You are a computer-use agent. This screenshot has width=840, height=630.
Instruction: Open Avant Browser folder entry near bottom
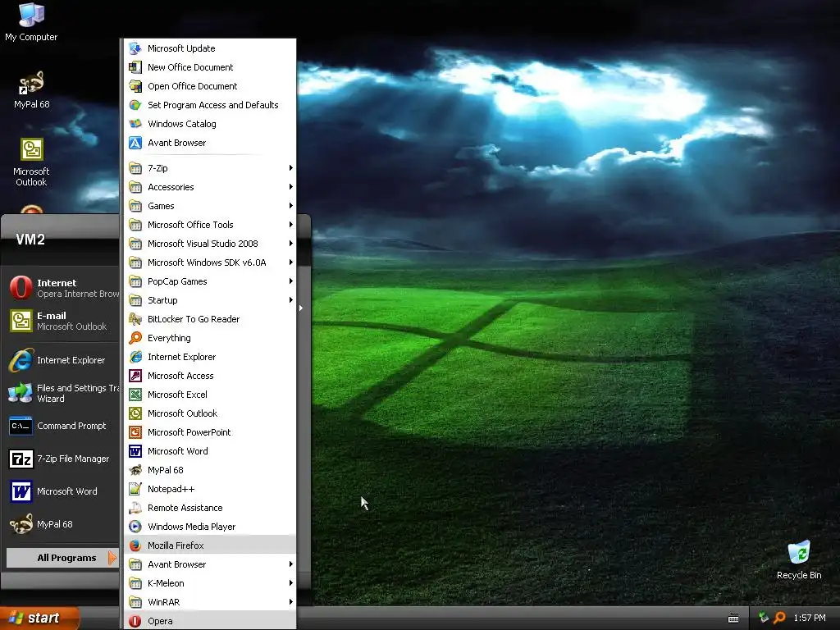click(210, 564)
